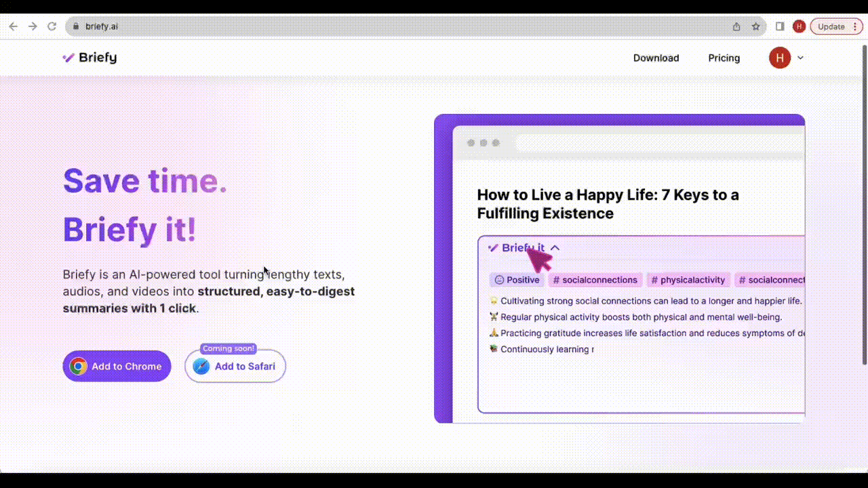868x488 pixels.
Task: Click the #physicalactivity tag
Action: pyautogui.click(x=688, y=280)
